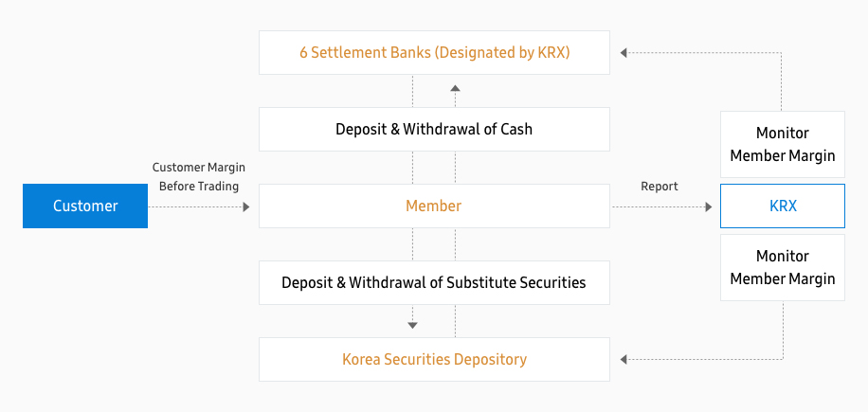Image resolution: width=868 pixels, height=412 pixels.
Task: Click the arrowhead entering Korea Securities Depository from the right
Action: click(x=622, y=360)
